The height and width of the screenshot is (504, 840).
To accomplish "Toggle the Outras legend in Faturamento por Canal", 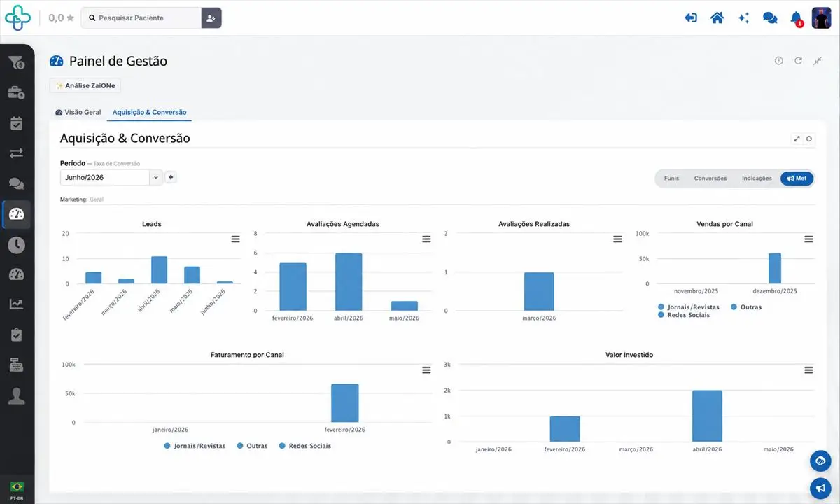I will click(252, 446).
